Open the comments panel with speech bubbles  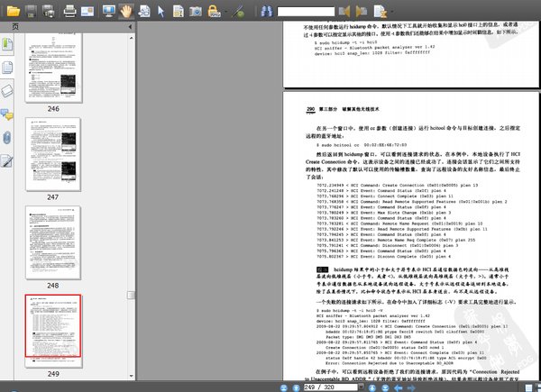pos(7,114)
